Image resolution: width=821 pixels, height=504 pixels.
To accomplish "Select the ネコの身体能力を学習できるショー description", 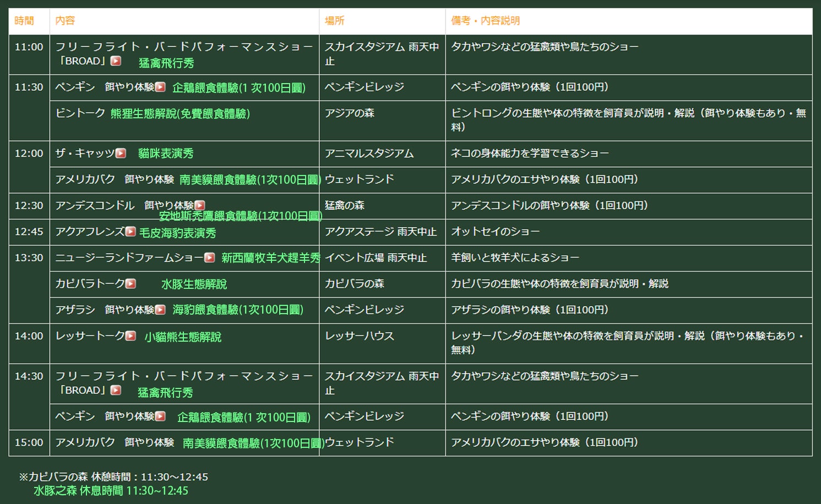I will [530, 154].
